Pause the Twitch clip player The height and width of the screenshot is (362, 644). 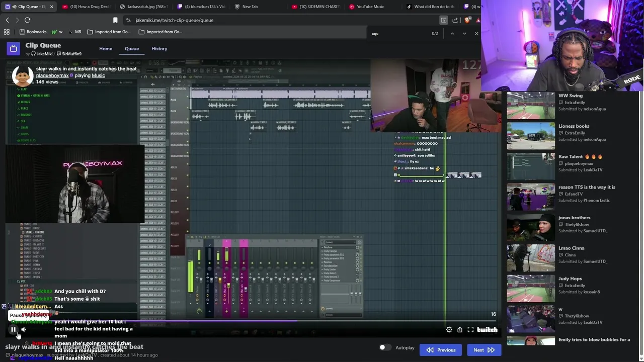click(x=13, y=329)
